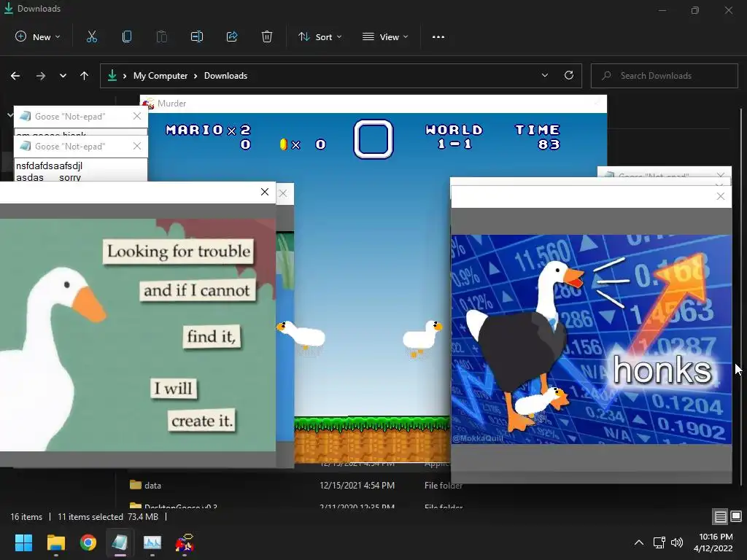Go up one folder level arrow
747x560 pixels.
[85, 76]
